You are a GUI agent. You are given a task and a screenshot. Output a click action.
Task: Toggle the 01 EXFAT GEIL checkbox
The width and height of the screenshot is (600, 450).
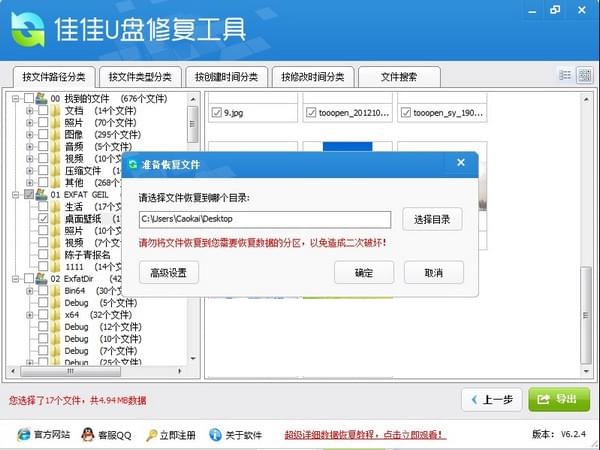click(29, 195)
